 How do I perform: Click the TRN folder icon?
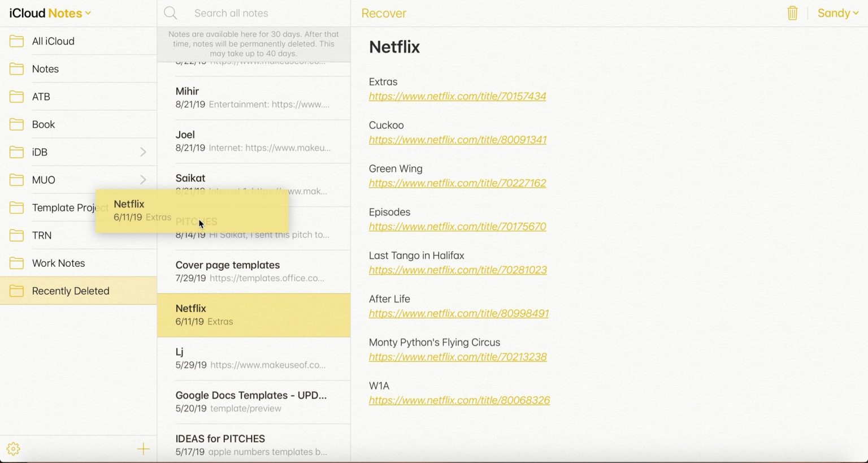[17, 235]
